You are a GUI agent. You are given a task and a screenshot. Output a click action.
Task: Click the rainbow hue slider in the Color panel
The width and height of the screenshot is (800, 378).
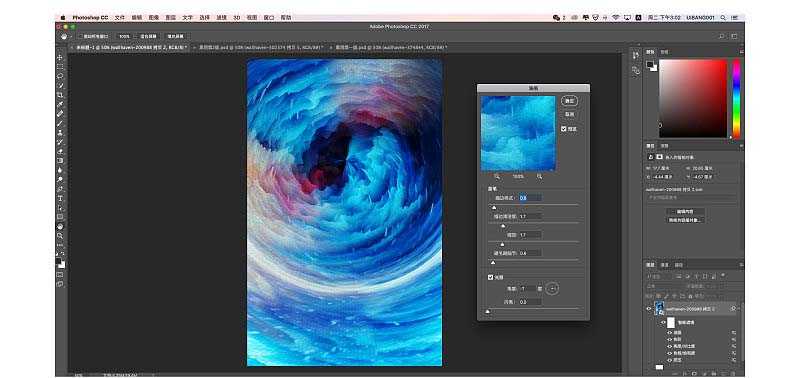(736, 98)
